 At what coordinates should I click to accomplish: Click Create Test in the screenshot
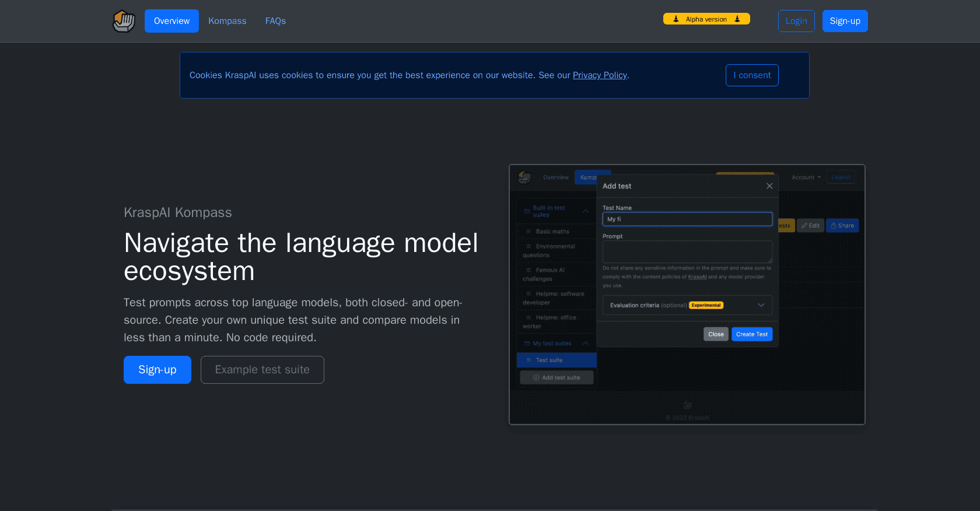[x=752, y=334]
